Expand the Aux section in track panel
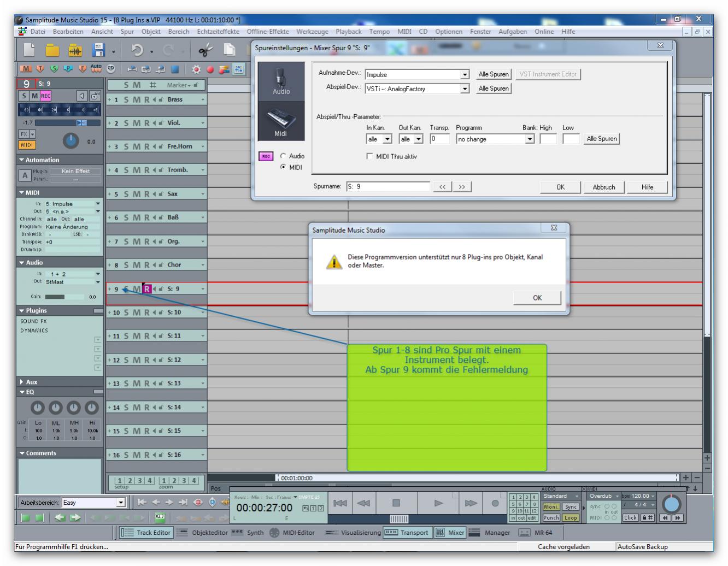 click(22, 382)
